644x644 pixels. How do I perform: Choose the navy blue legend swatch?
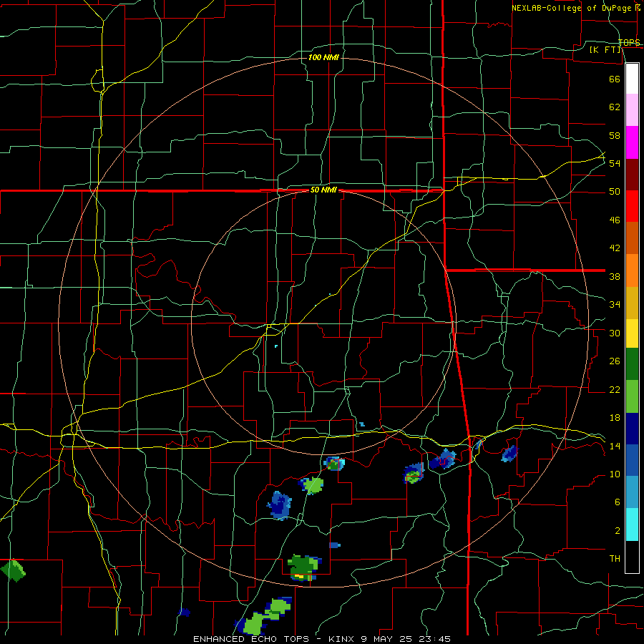click(632, 429)
